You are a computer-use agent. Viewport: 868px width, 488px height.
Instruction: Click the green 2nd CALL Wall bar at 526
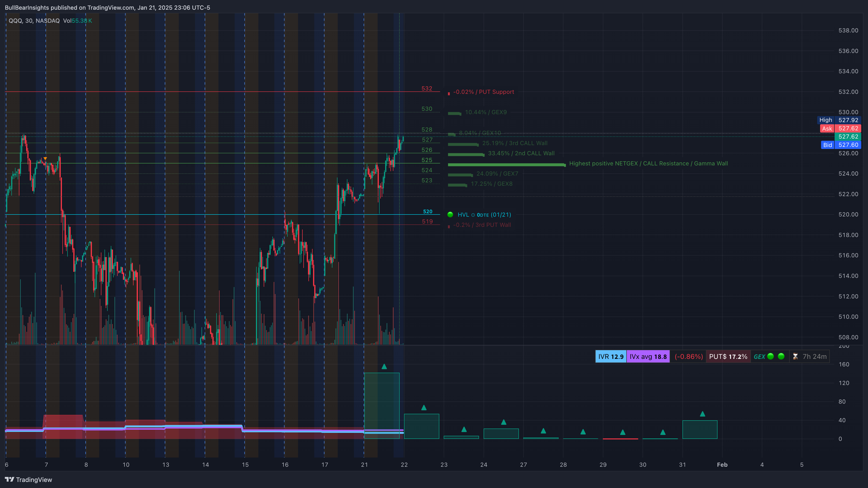466,155
